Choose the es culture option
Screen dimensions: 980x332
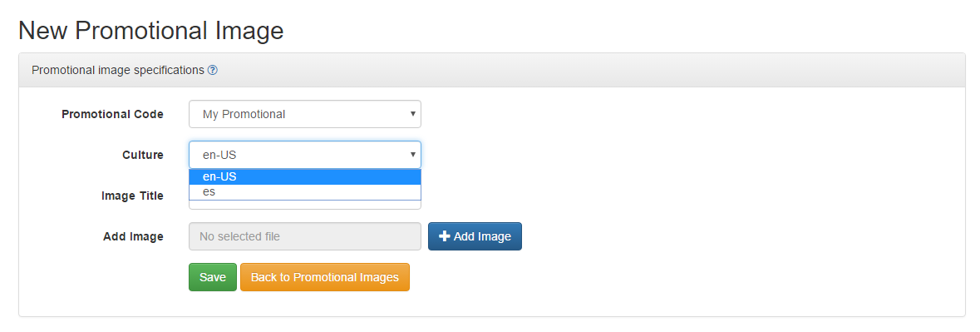point(305,192)
